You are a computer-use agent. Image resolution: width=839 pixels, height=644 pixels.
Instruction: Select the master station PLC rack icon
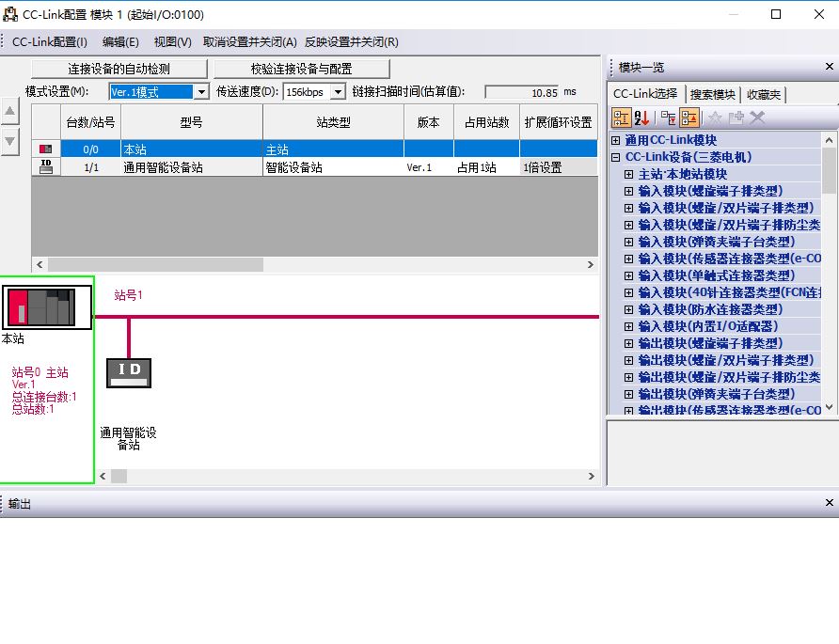coord(46,306)
